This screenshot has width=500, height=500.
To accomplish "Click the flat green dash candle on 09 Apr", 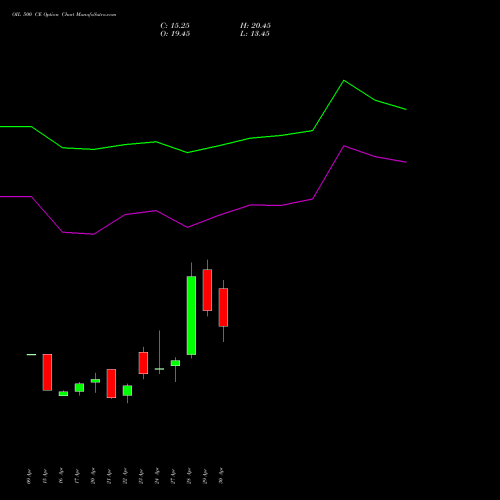I will click(x=31, y=355).
